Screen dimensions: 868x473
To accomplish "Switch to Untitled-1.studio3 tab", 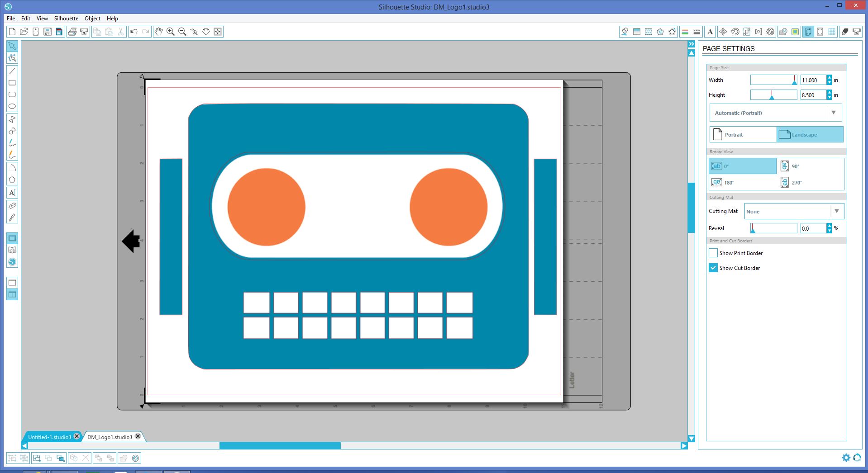I will tap(49, 437).
